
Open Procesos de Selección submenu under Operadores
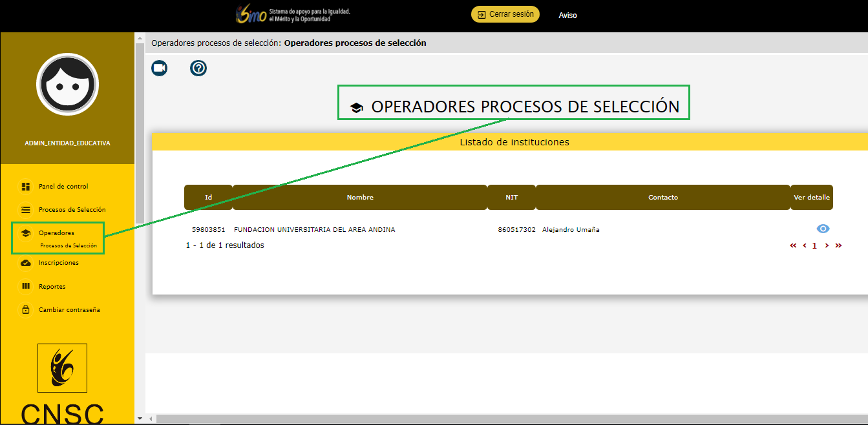pos(68,245)
